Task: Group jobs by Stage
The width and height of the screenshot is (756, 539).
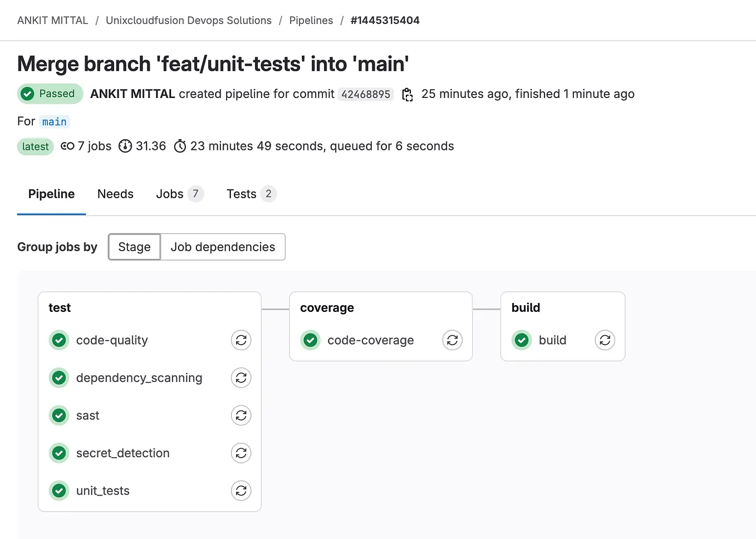Action: [x=134, y=247]
